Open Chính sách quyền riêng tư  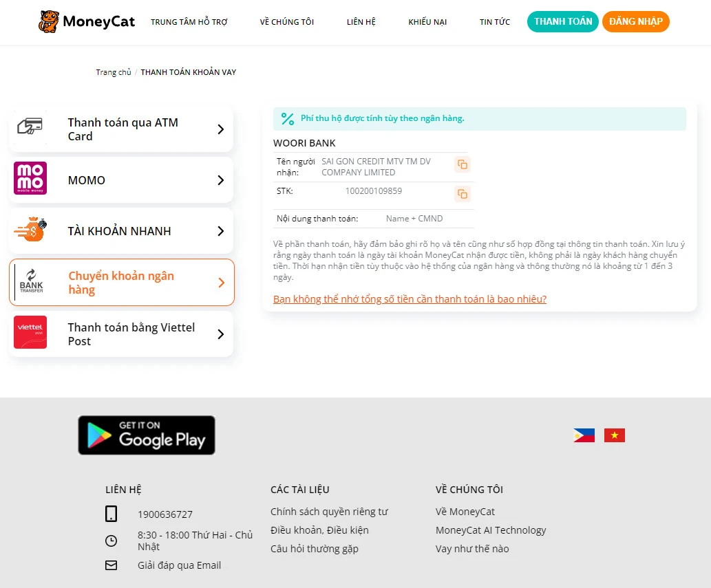coord(329,512)
